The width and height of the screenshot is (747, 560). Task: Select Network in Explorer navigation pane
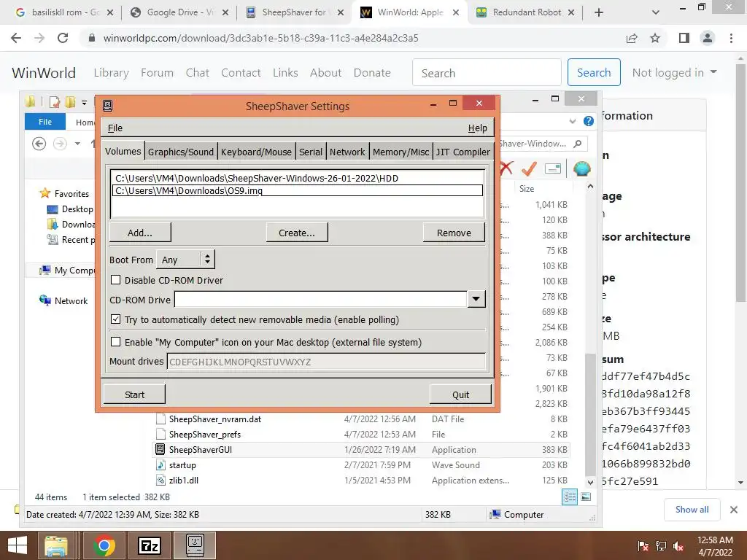64,300
